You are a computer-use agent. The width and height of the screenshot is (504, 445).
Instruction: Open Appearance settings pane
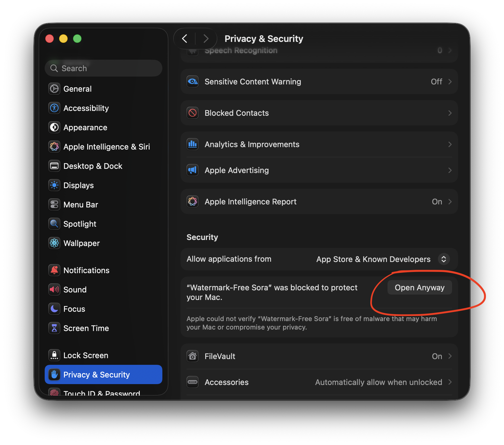(104, 127)
